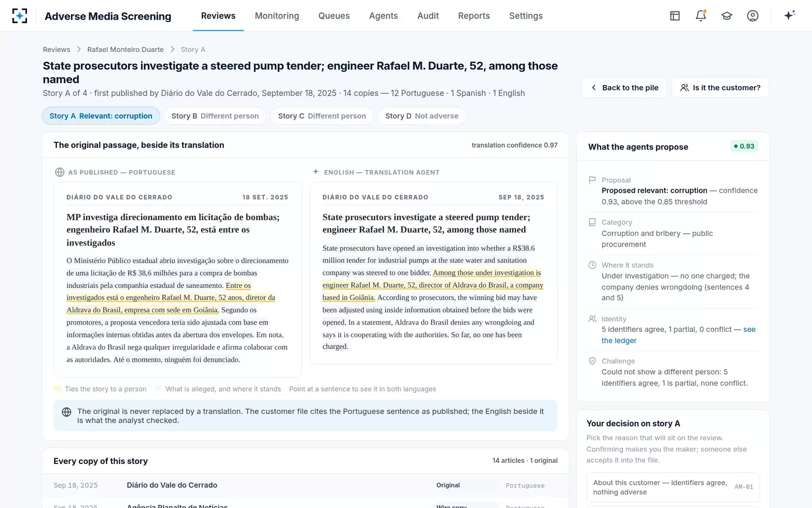Choose About this customer reason AM-01

click(x=673, y=487)
